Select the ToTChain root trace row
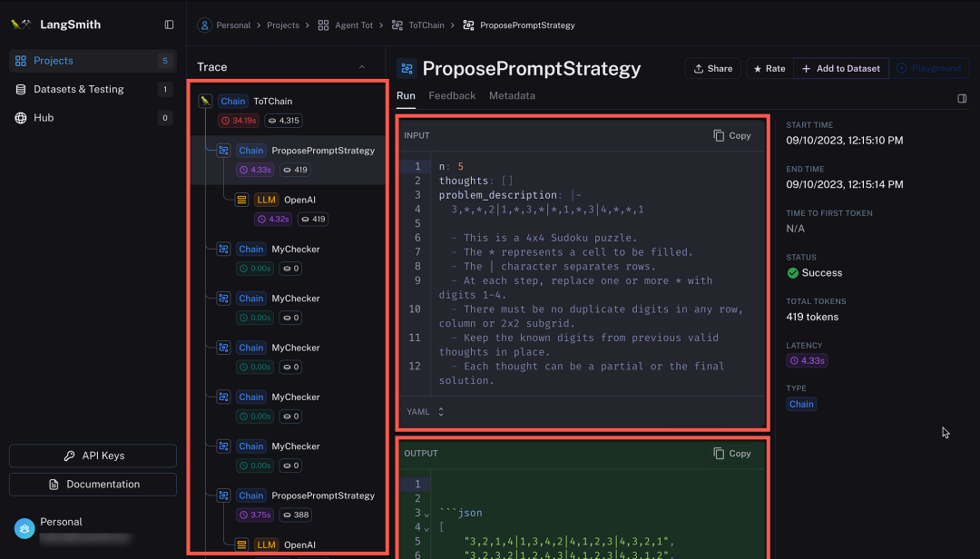The width and height of the screenshot is (980, 559). pyautogui.click(x=288, y=110)
